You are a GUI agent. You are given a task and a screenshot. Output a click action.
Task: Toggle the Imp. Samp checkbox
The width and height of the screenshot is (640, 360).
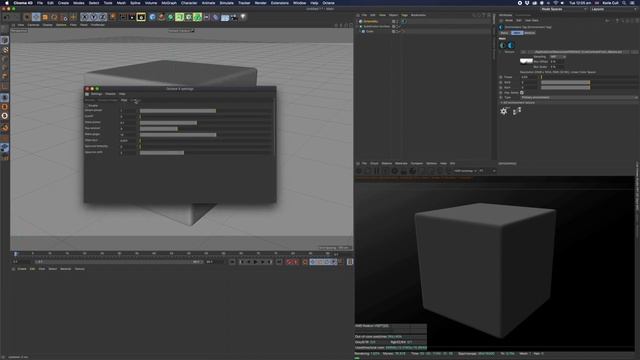coord(522,93)
